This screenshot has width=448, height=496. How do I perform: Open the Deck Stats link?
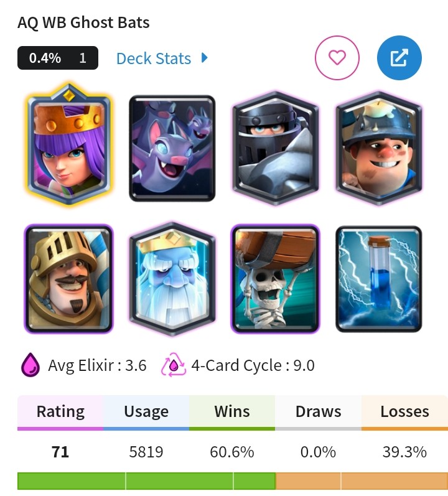click(x=154, y=58)
